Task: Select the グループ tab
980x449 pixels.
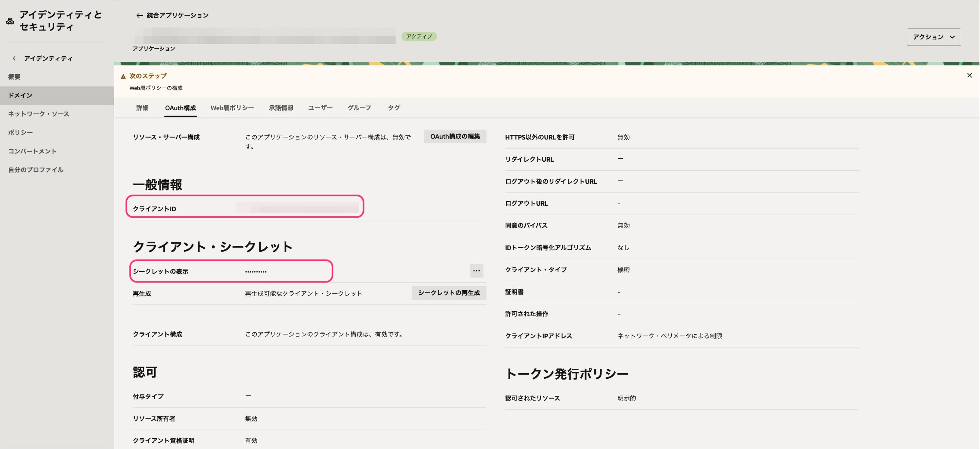Action: tap(359, 108)
